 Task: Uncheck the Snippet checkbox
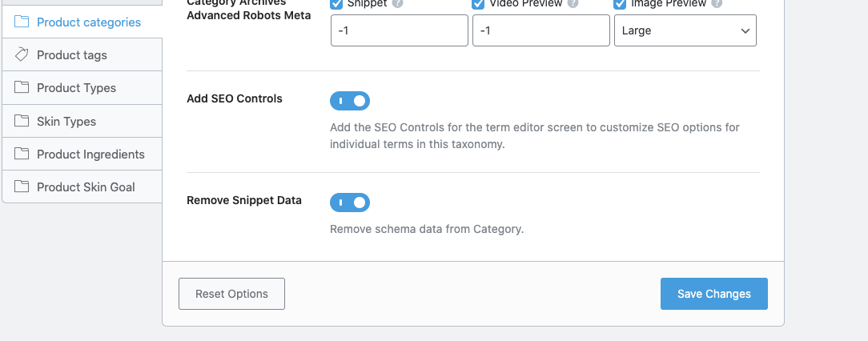pyautogui.click(x=337, y=4)
